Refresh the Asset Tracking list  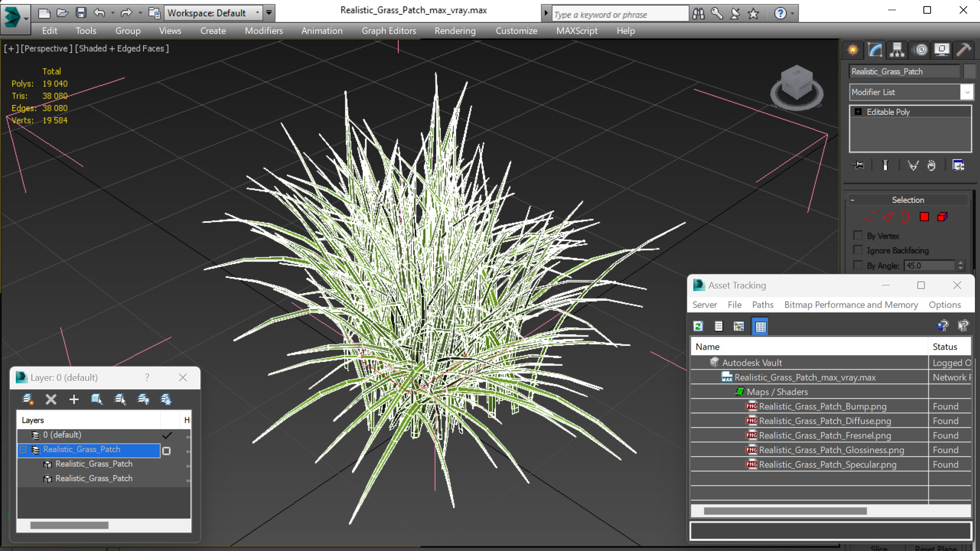698,326
